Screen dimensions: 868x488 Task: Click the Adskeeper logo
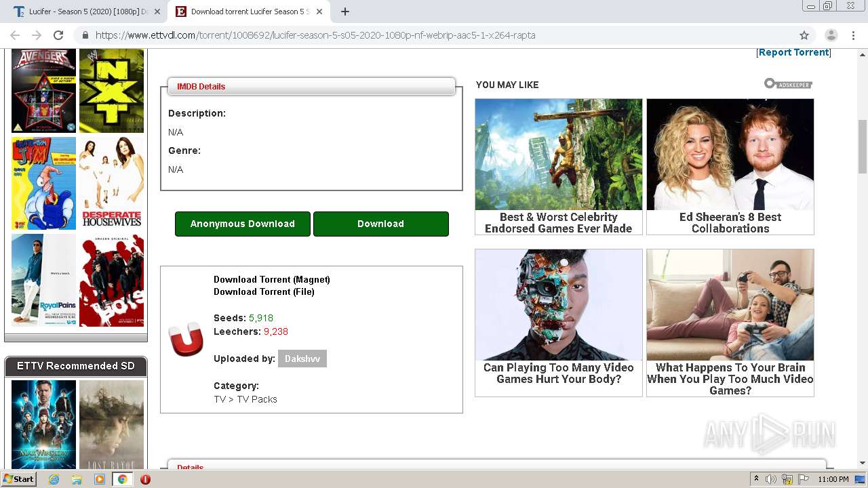tap(788, 84)
